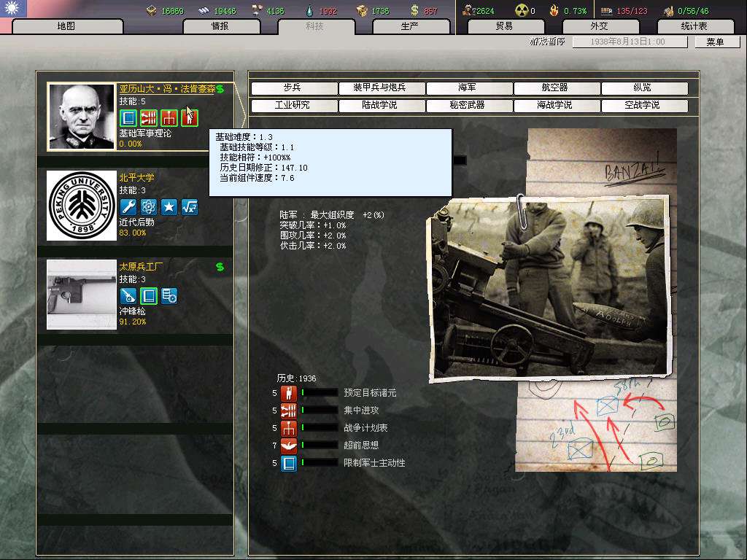Image resolution: width=747 pixels, height=560 pixels.
Task: Click the green dollar sign beside 太原兵工厂
Action: pos(220,267)
